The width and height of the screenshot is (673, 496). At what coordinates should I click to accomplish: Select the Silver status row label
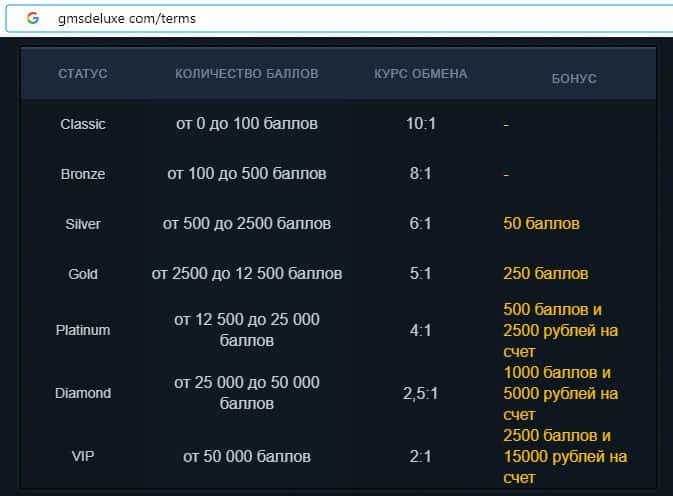(x=83, y=224)
